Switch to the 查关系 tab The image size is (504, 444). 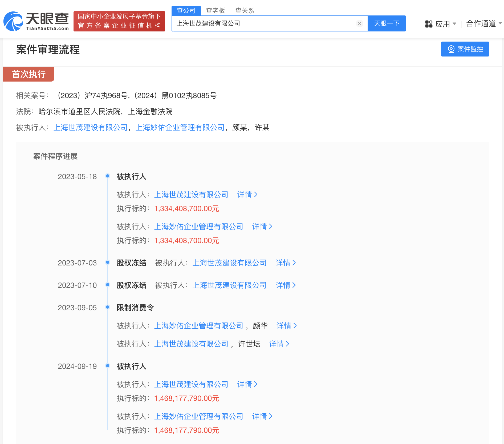[245, 11]
